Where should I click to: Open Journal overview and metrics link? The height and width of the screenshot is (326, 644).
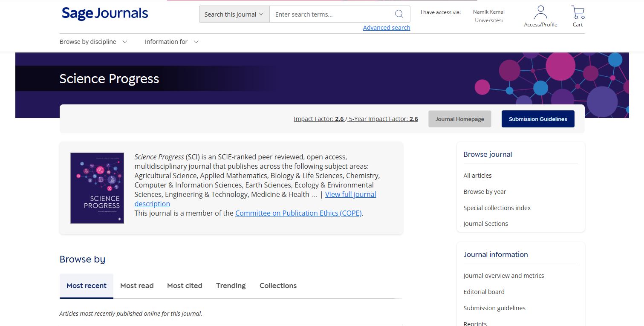[x=504, y=276]
